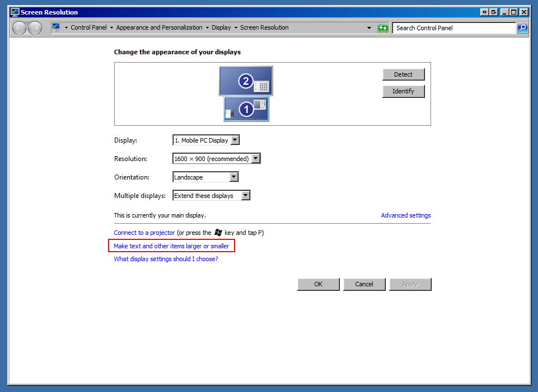Screen dimensions: 538x392
Task: Click the search magnifier icon
Action: coord(522,28)
